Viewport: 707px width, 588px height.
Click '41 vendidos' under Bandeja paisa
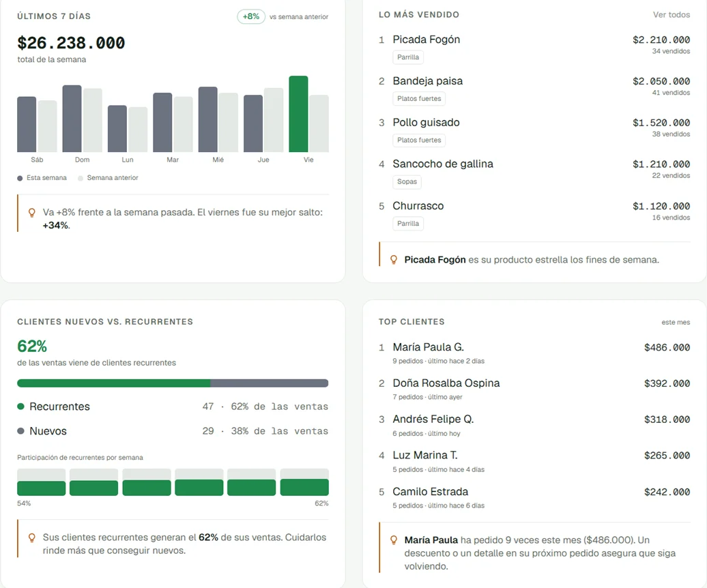(671, 92)
